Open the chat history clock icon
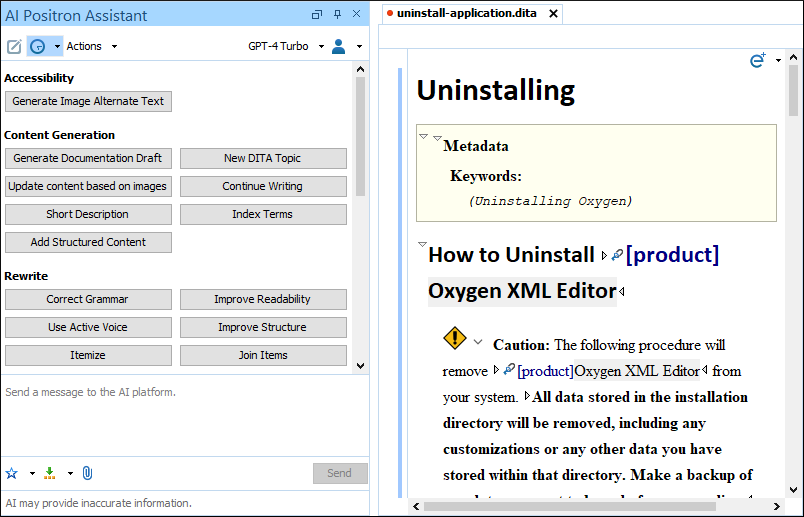Screen dimensions: 804x517 37,47
